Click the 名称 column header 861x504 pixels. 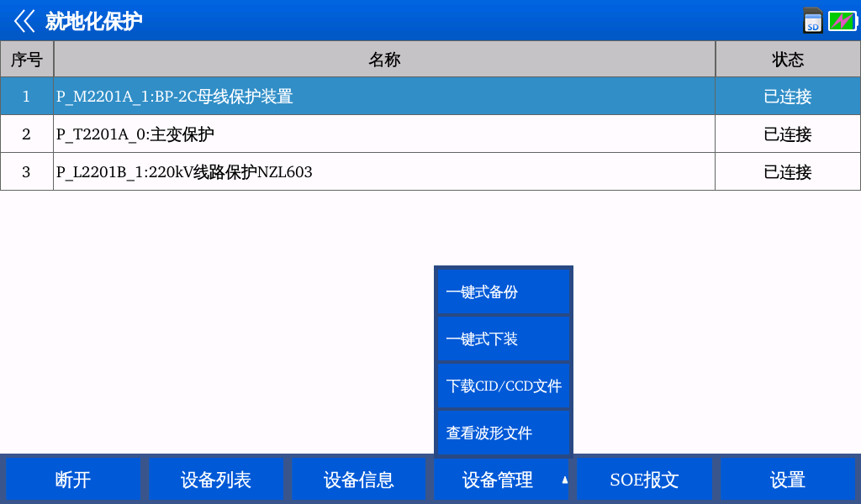384,60
